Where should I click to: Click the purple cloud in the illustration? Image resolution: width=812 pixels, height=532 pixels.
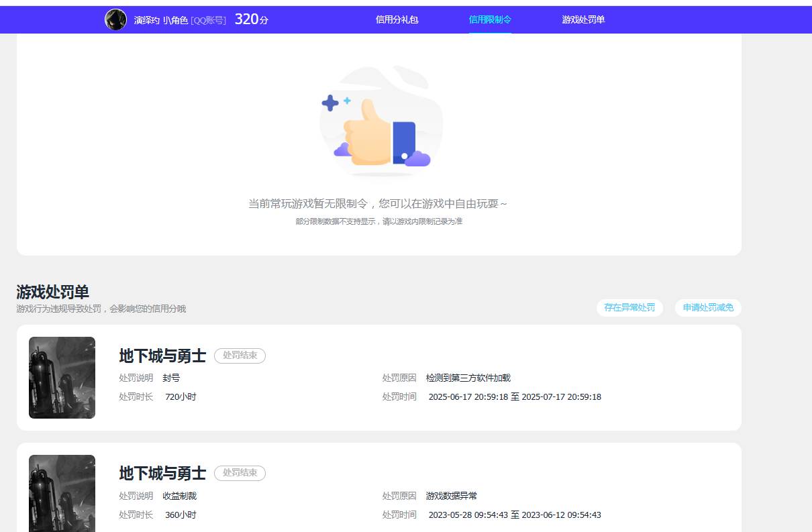pyautogui.click(x=416, y=157)
